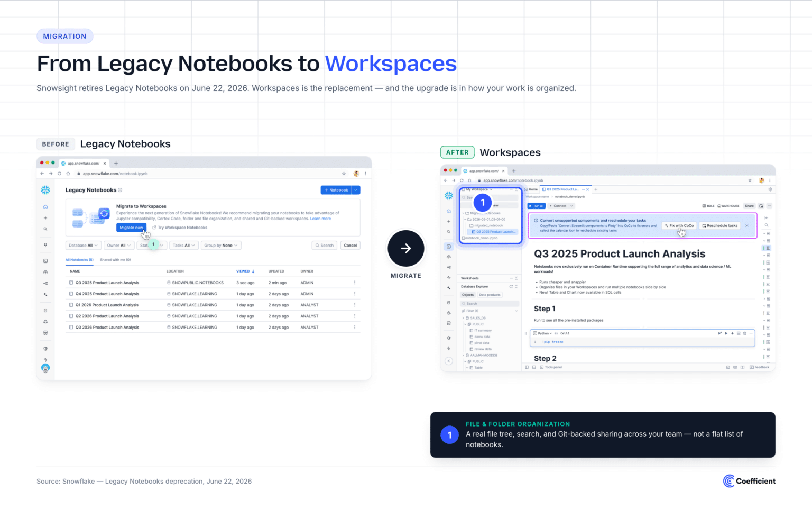Select notebook_demo.ipynb in workspace file tree
812x508 pixels.
[479, 238]
